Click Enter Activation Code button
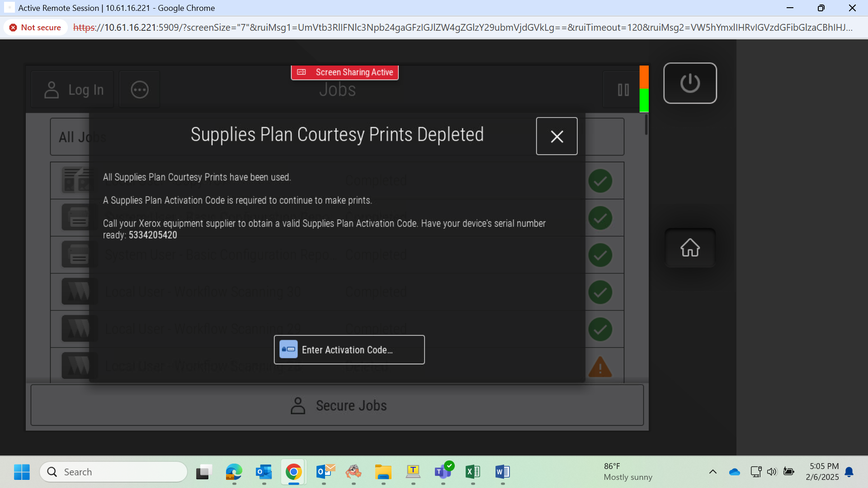The height and width of the screenshot is (488, 868). tap(349, 350)
